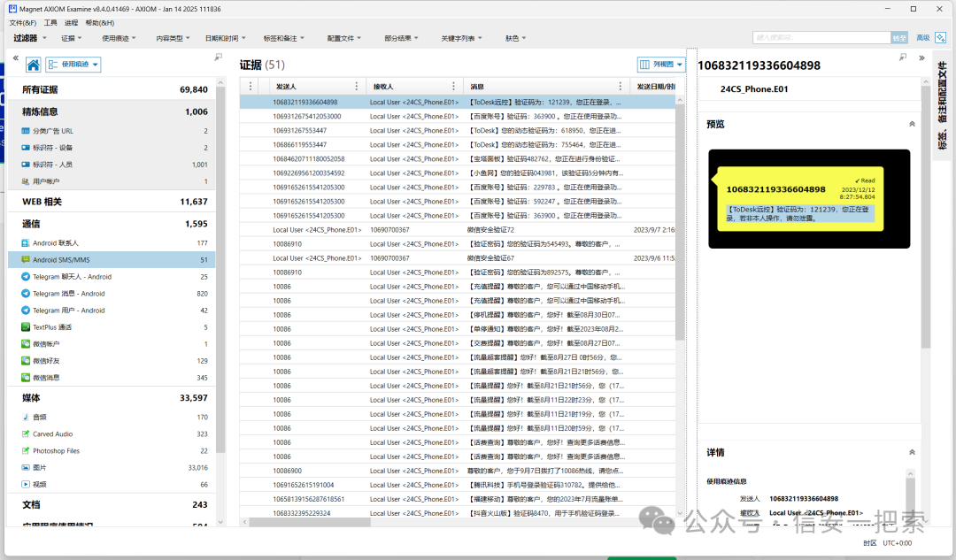
Task: Open the 关键字列表 filter dropdown
Action: [x=461, y=38]
